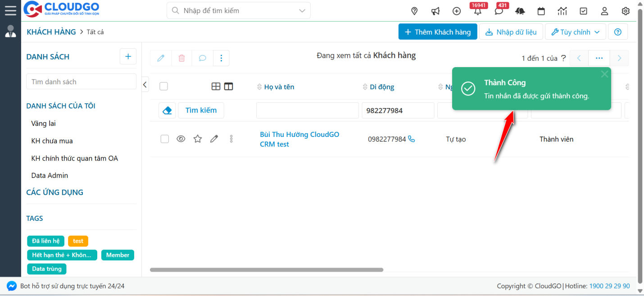Star the Bùi Thu Hường customer row
Image resolution: width=644 pixels, height=296 pixels.
(x=197, y=139)
